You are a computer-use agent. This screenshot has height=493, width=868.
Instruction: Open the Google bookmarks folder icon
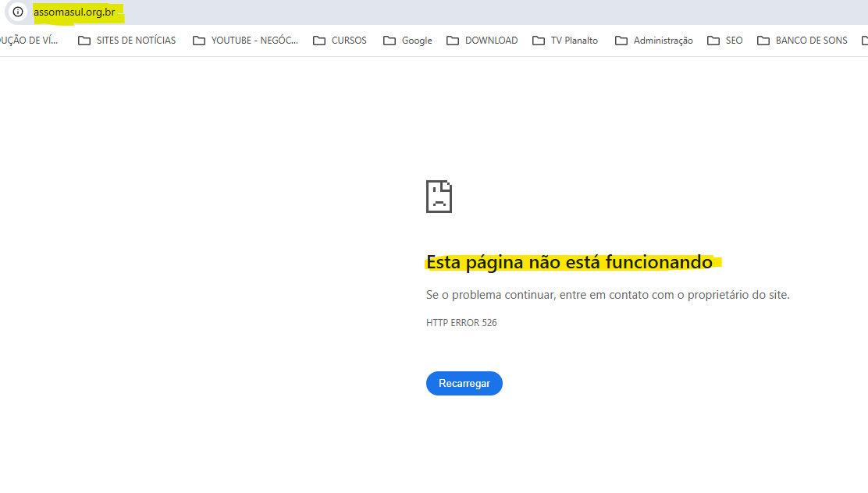(388, 40)
